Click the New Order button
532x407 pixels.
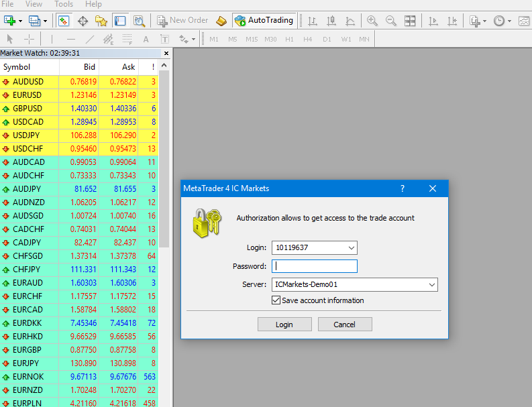click(182, 21)
